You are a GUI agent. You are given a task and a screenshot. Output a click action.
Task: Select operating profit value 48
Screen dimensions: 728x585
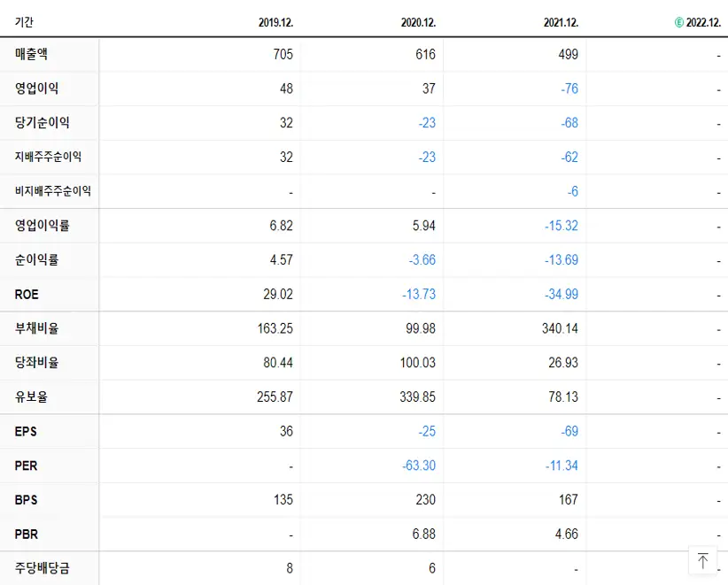coord(286,89)
